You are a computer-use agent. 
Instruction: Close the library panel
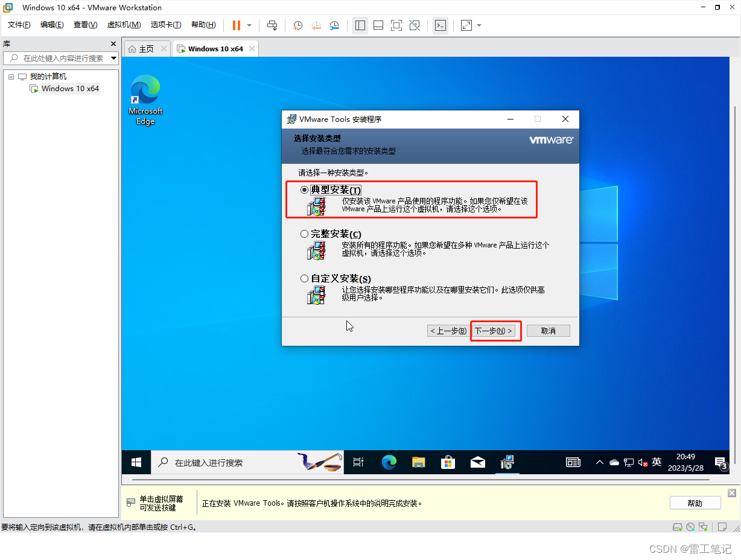(113, 44)
